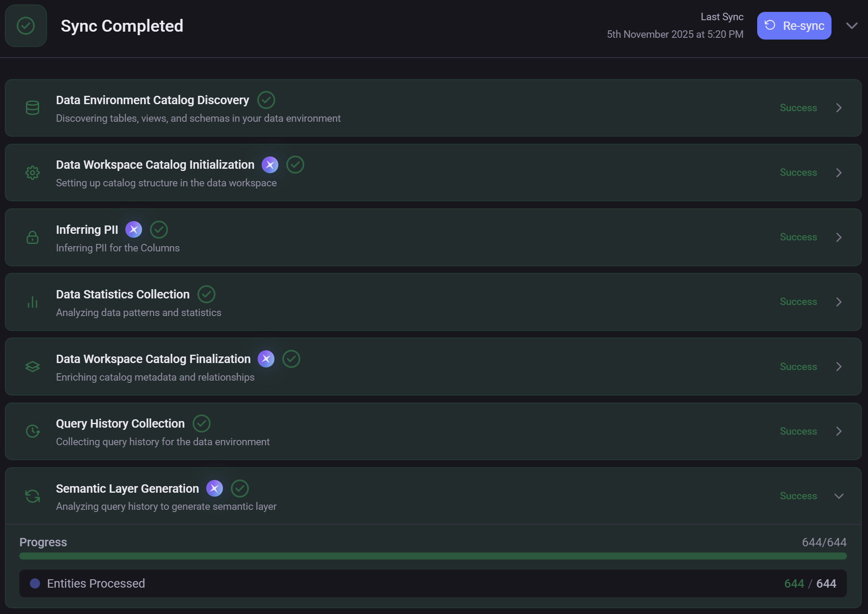Click the sync arrows icon for Semantic Layer Generation

[32, 495]
